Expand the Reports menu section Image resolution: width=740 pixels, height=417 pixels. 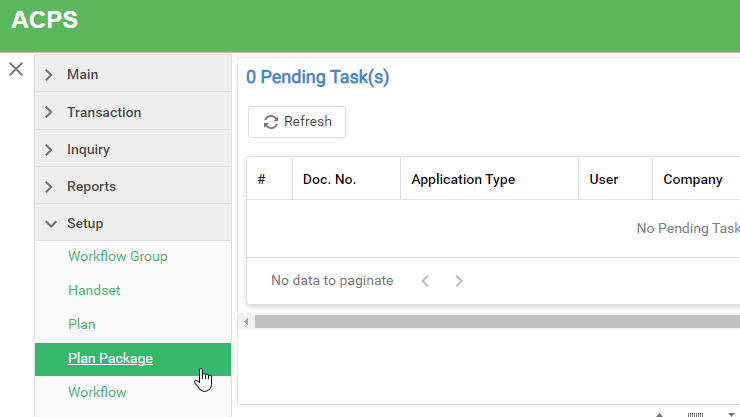coord(91,186)
